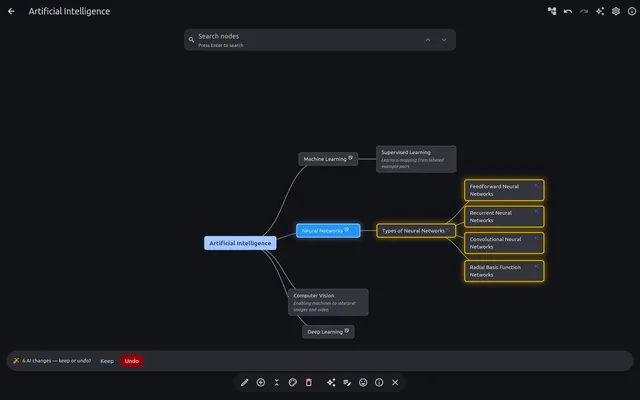The height and width of the screenshot is (400, 640).
Task: Click AI sparkle on Radial Basis Function Networks
Action: click(536, 266)
